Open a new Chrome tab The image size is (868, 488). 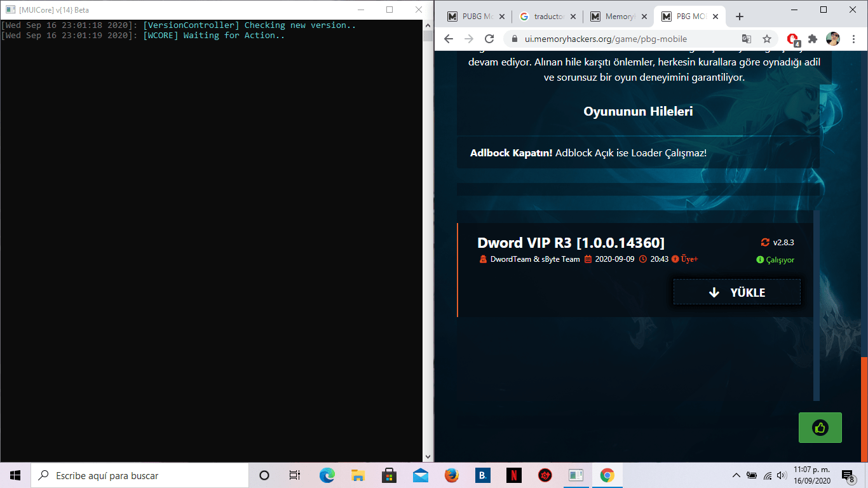(739, 17)
